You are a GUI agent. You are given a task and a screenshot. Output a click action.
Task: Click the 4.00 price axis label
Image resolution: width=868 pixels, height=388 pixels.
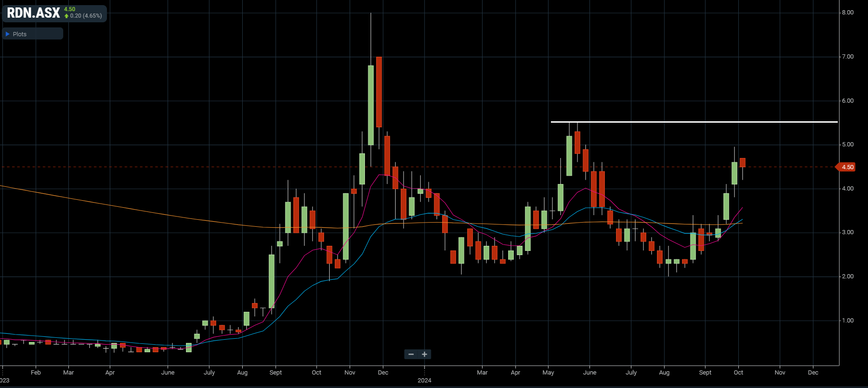point(848,189)
